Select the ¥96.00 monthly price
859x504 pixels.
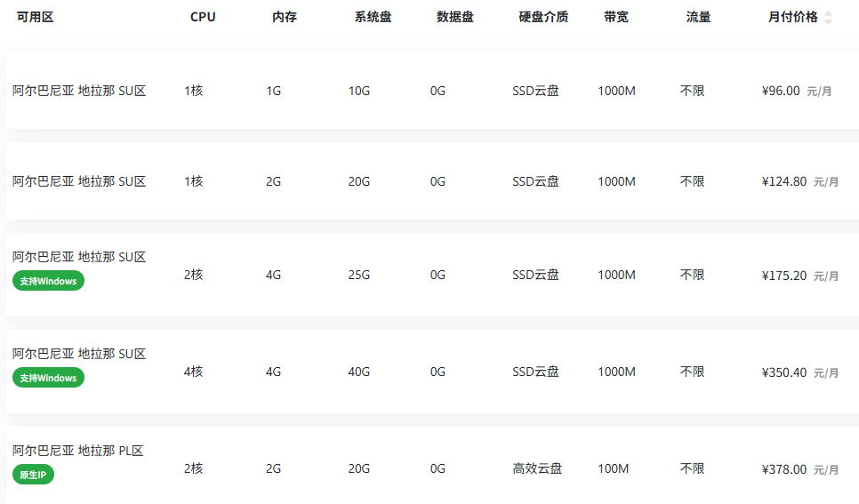pyautogui.click(x=781, y=91)
